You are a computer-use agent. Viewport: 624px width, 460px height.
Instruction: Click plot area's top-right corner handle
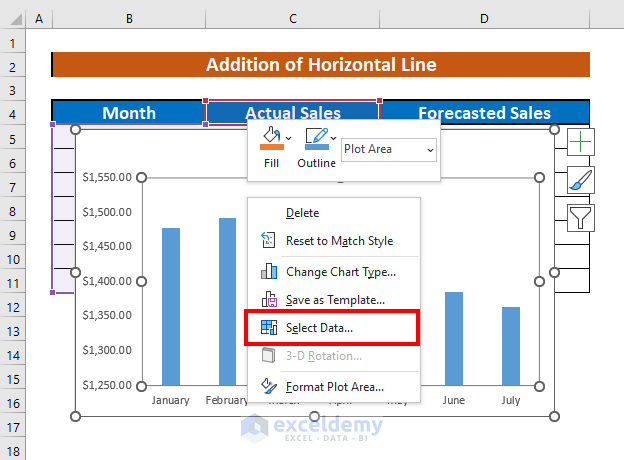click(539, 177)
